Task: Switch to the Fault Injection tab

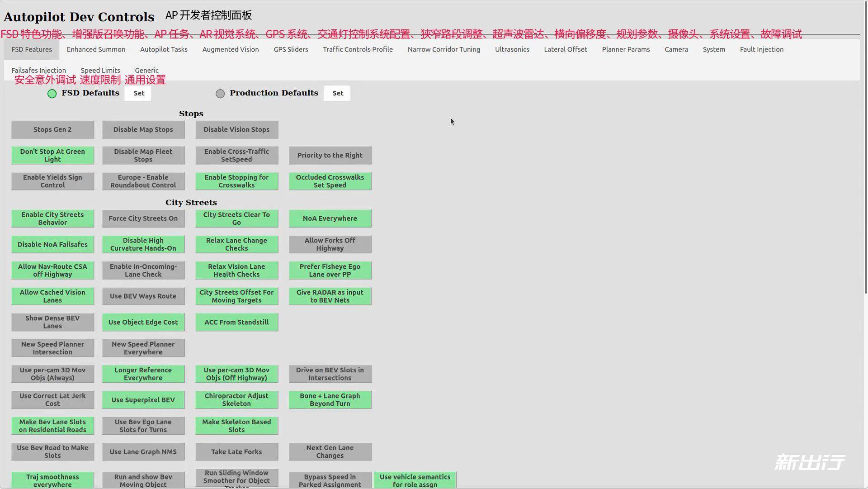Action: click(761, 49)
